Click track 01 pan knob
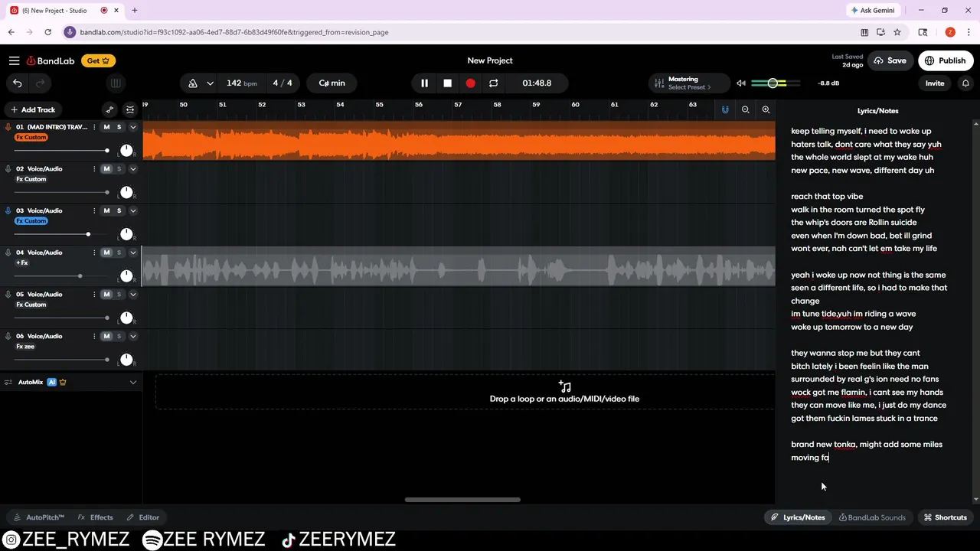This screenshot has width=980, height=551. (126, 150)
